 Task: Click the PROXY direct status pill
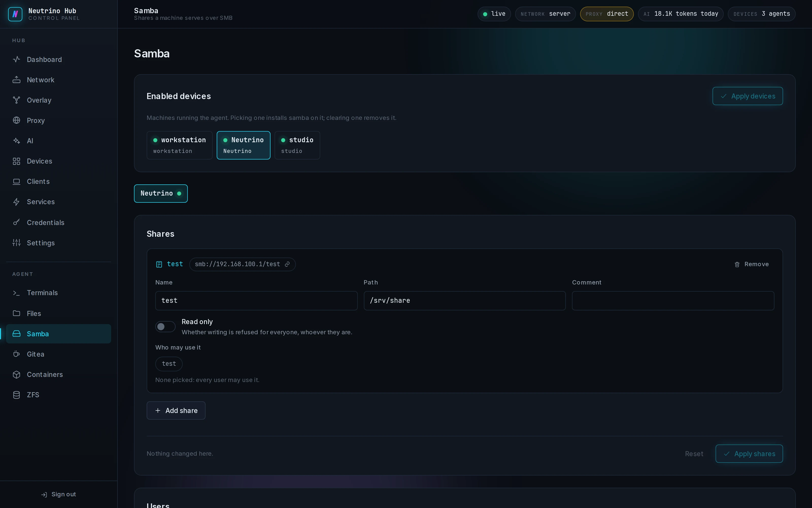tap(607, 14)
